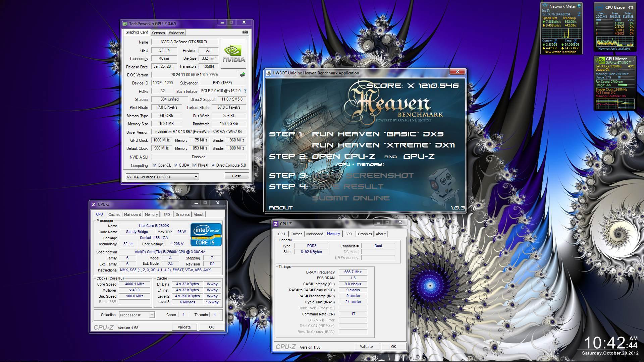This screenshot has width=644, height=362.
Task: Click Network Meter new version available text
Action: coord(560,52)
